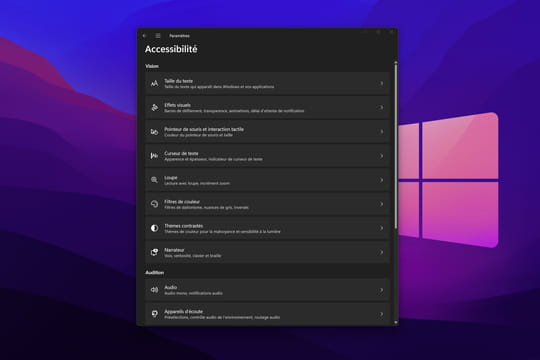Image resolution: width=540 pixels, height=360 pixels.
Task: Click the Appareils d'écoute icon
Action: (x=154, y=314)
